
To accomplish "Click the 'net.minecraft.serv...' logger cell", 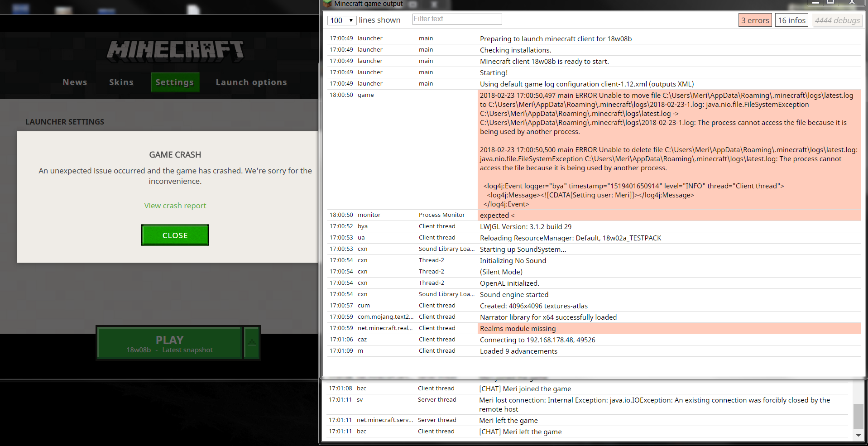I will pos(385,420).
